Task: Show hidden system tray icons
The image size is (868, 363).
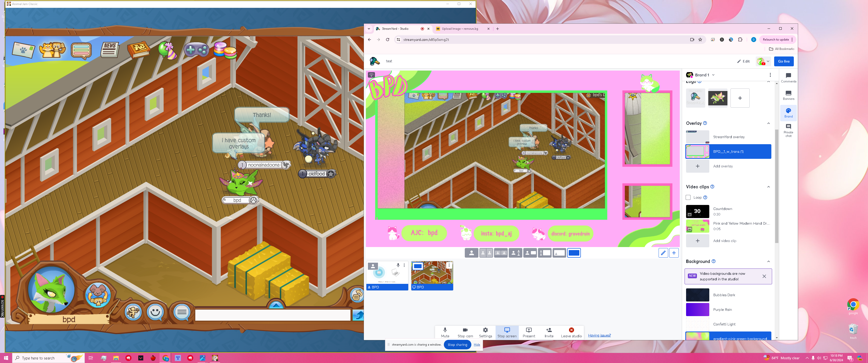Action: [807, 358]
